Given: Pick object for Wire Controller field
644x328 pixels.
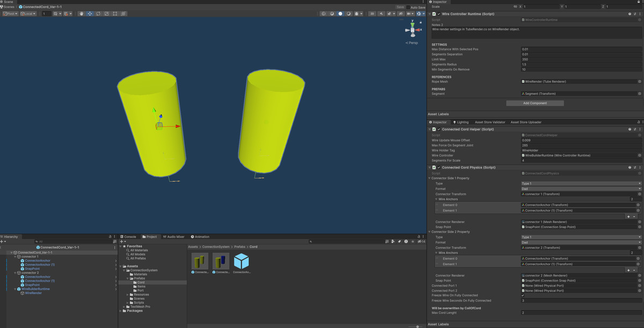Looking at the screenshot, I should [640, 155].
